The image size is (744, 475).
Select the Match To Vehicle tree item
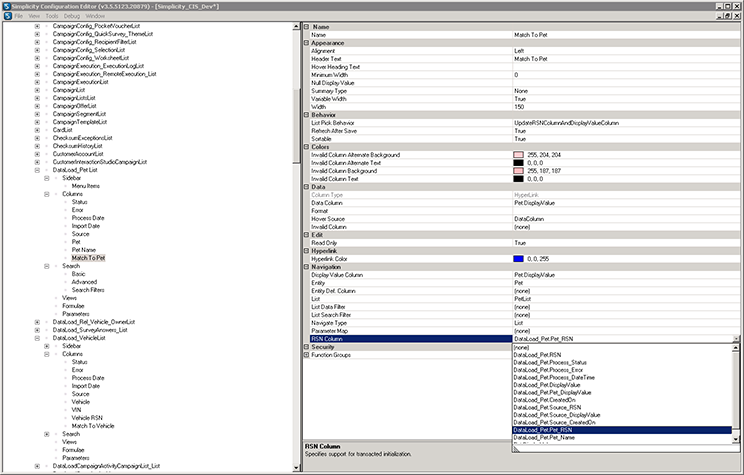[x=93, y=426]
